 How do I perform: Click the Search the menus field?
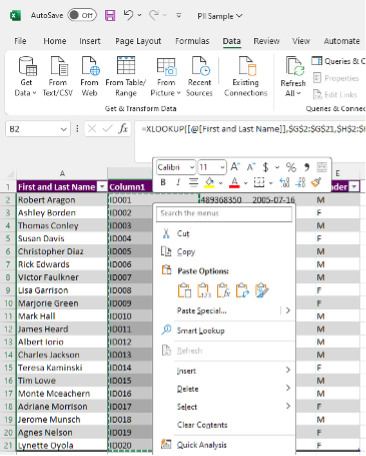click(224, 213)
